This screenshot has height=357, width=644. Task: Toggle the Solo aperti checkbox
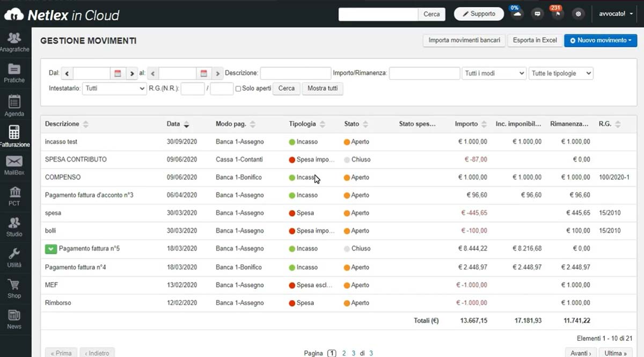(238, 89)
